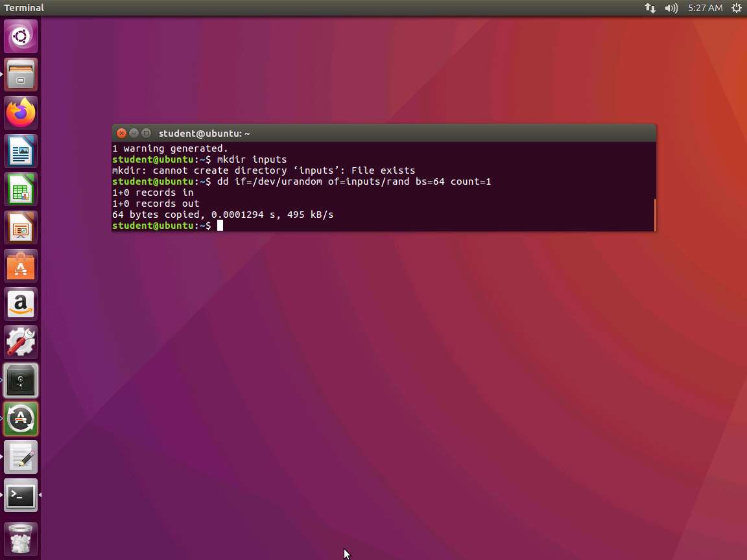Open LibreOffice Writer from the launcher
This screenshot has width=747, height=560.
[x=21, y=151]
